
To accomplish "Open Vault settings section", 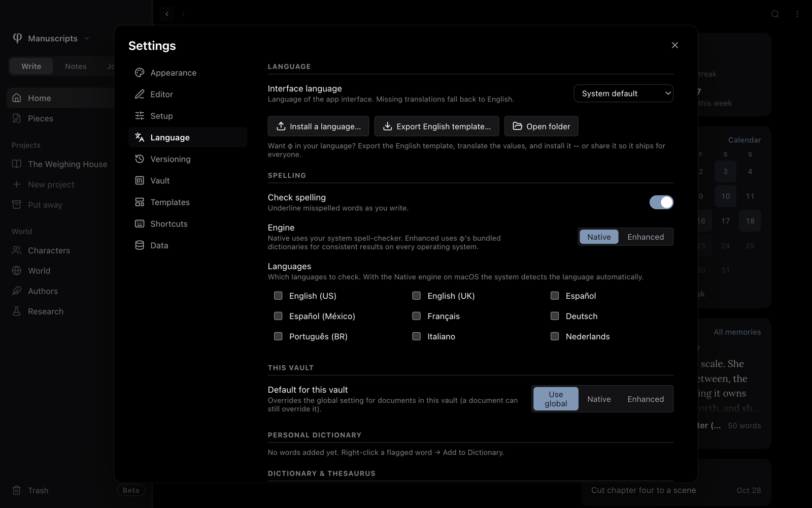I will pyautogui.click(x=188, y=181).
